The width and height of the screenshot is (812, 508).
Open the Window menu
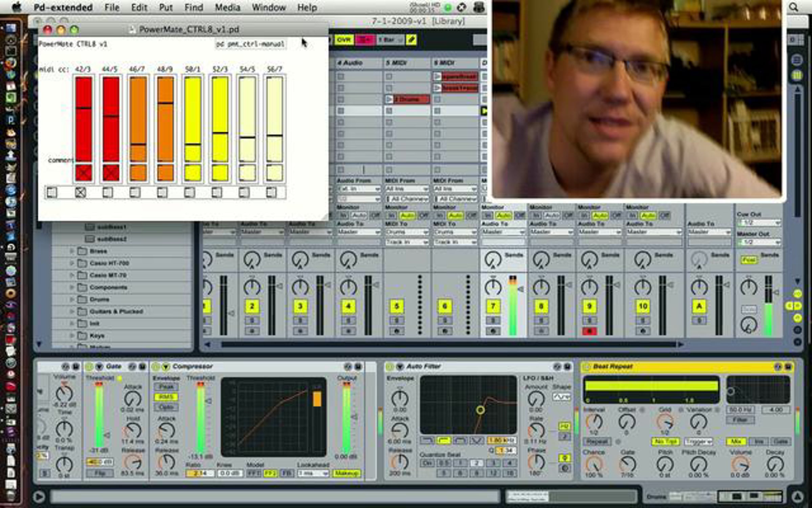point(269,7)
